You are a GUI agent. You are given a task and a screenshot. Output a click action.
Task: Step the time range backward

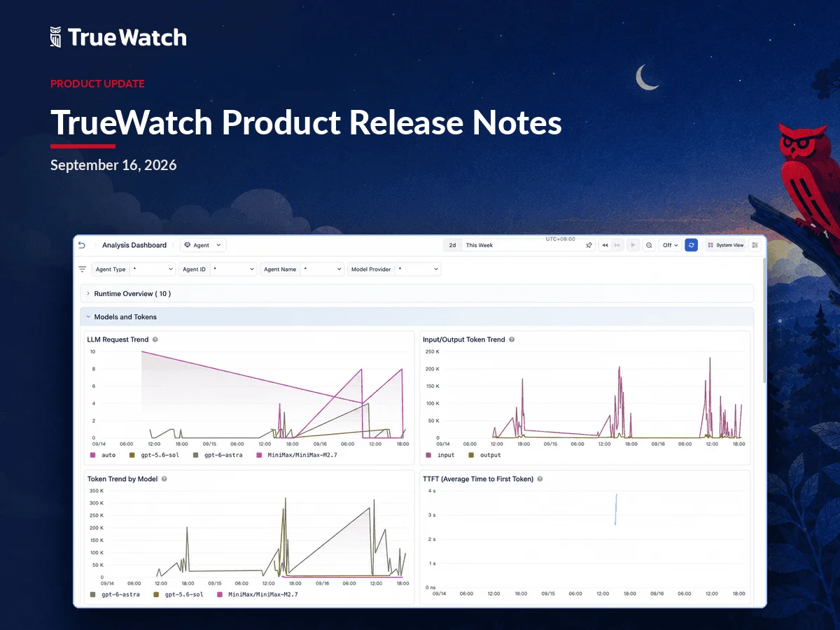coord(605,245)
